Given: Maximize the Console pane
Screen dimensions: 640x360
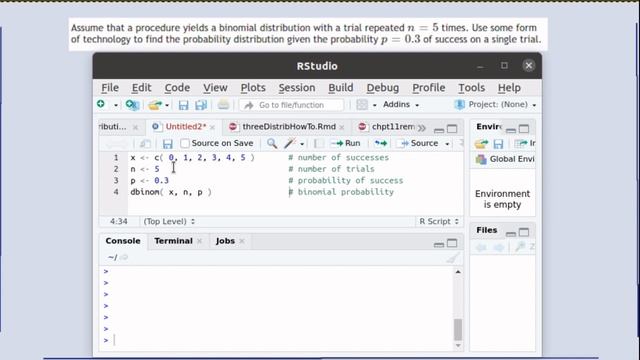Looking at the screenshot, I should (x=452, y=243).
